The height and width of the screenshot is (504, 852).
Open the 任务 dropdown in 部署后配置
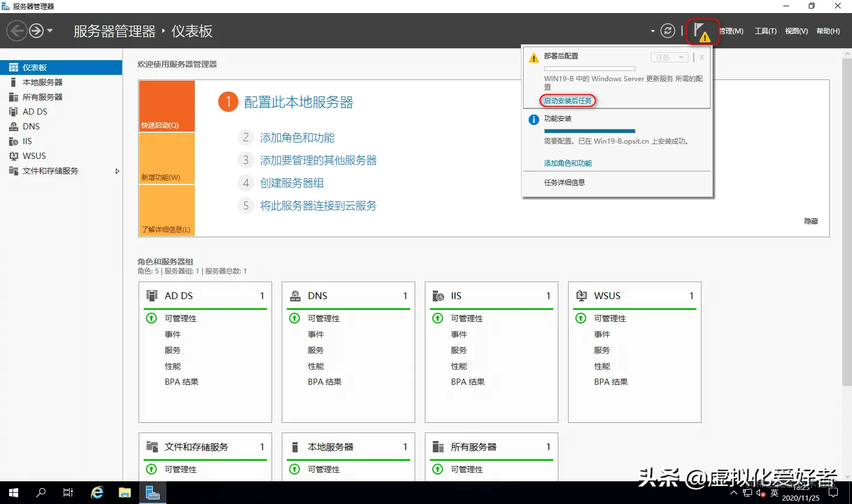point(669,57)
